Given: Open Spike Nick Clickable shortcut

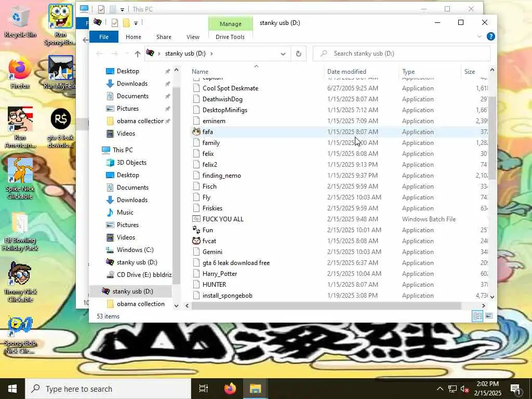Looking at the screenshot, I should pyautogui.click(x=20, y=179).
